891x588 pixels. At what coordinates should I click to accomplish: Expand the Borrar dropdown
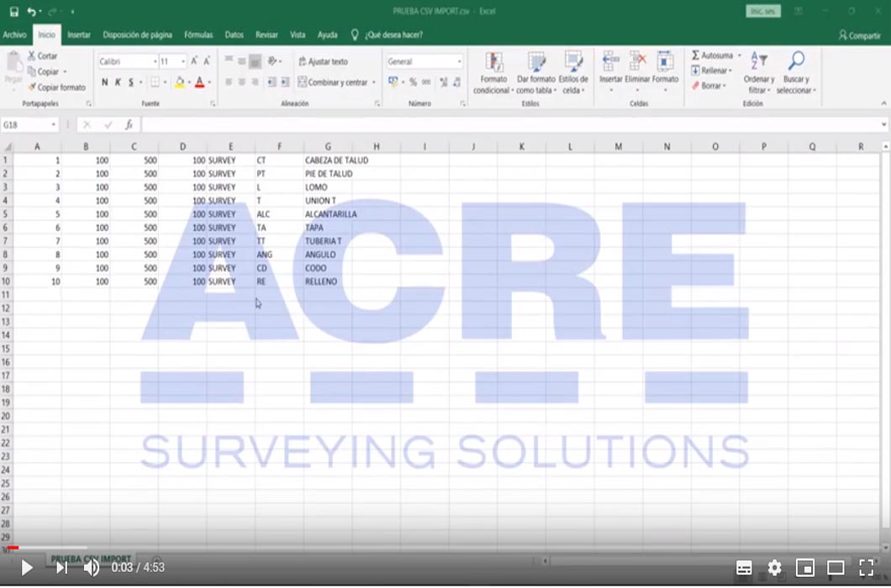click(x=725, y=86)
